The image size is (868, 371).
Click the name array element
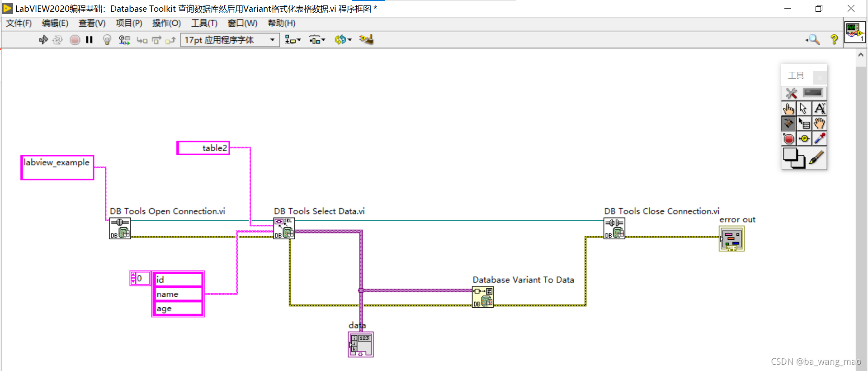[x=178, y=294]
